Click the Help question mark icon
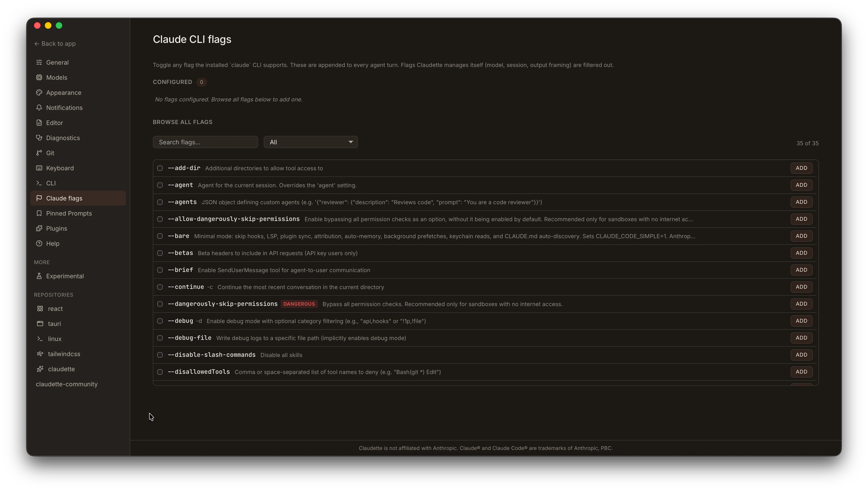The image size is (868, 491). (39, 243)
